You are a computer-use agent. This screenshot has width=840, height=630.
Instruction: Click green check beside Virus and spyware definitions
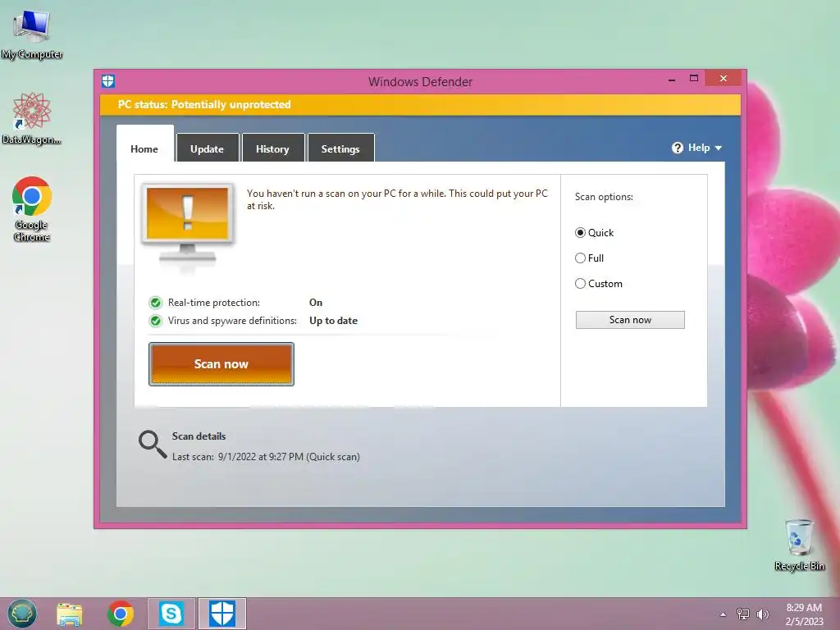155,321
